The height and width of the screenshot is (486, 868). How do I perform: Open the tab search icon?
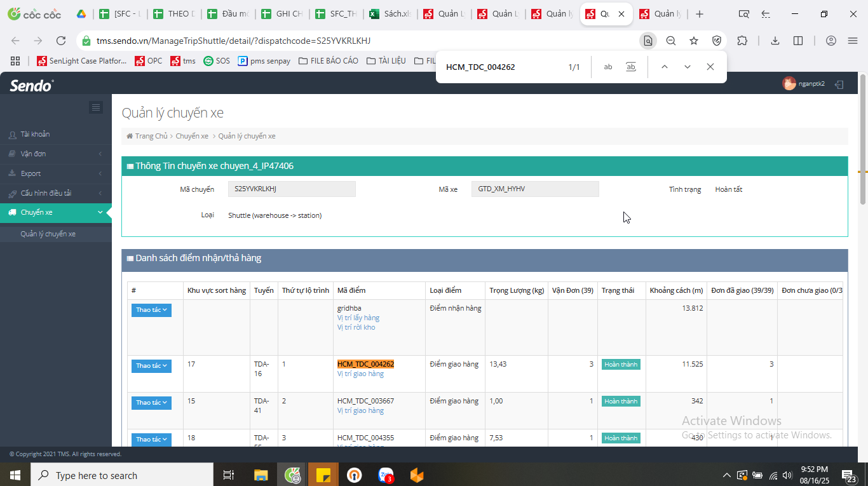point(744,14)
